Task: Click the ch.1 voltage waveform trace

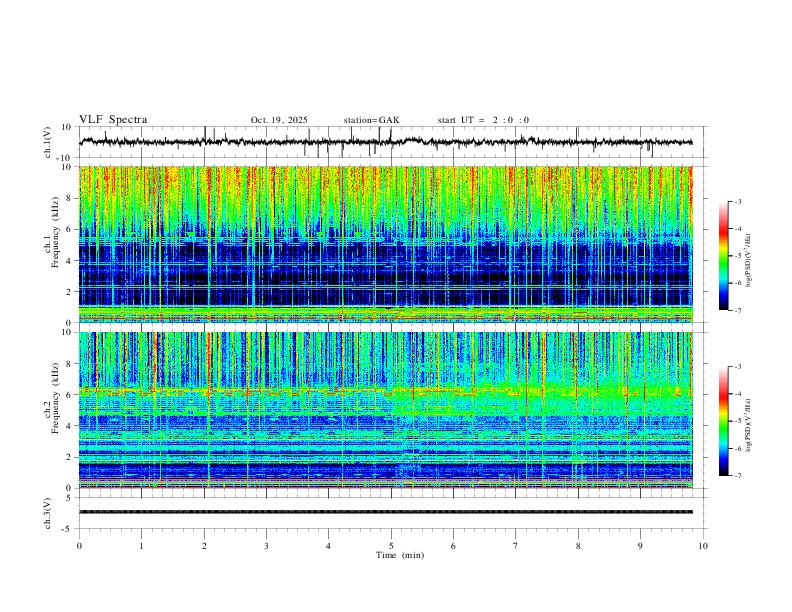Action: (x=386, y=142)
